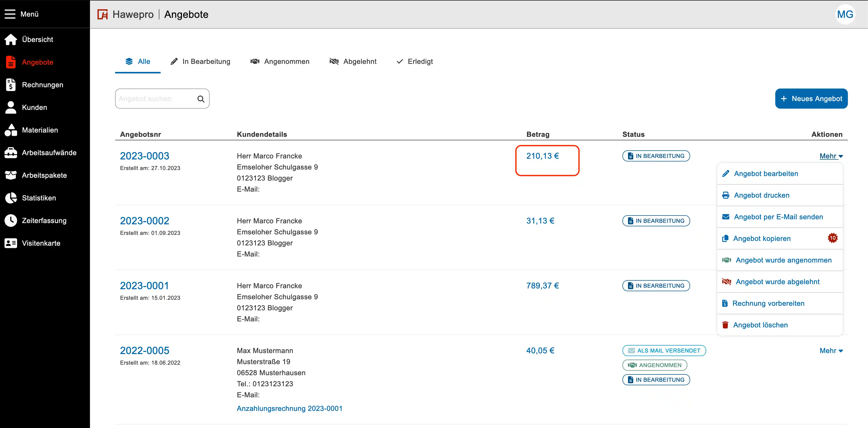The height and width of the screenshot is (428, 868).
Task: Click the pencil icon of Angebot bearbeiten
Action: pyautogui.click(x=726, y=174)
